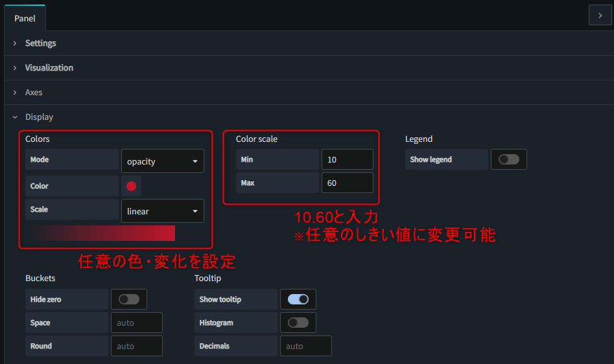Viewport: 614px width, 364px height.
Task: Enable the Histogram switch
Action: point(298,323)
